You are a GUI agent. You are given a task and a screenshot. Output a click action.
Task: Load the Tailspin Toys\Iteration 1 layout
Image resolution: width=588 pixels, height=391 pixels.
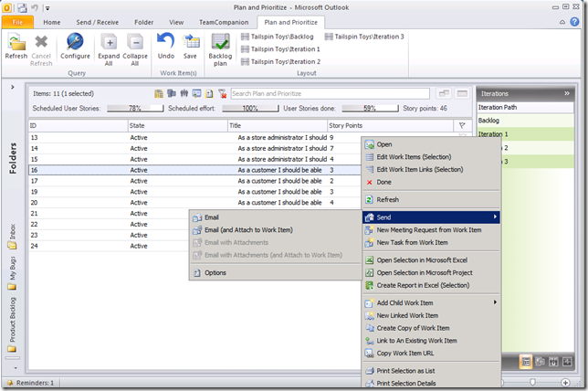280,49
